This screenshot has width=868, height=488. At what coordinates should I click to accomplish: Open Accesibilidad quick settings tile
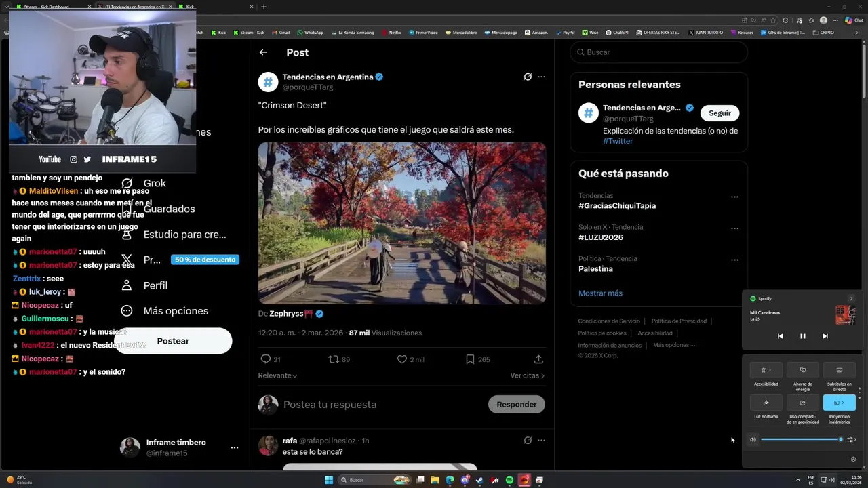[766, 370]
